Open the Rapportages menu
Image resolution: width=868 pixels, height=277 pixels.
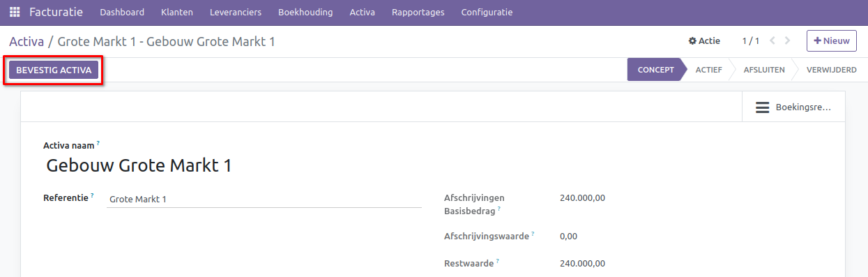(418, 12)
